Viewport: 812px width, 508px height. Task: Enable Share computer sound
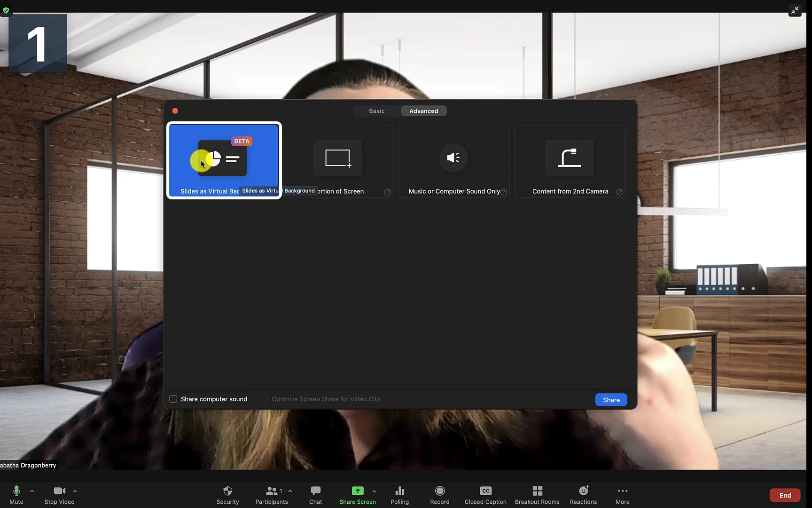(x=173, y=399)
